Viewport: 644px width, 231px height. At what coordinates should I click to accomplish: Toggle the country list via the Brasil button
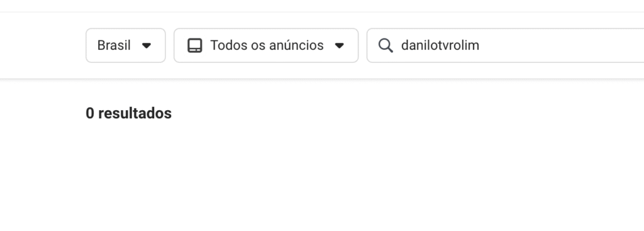point(126,45)
